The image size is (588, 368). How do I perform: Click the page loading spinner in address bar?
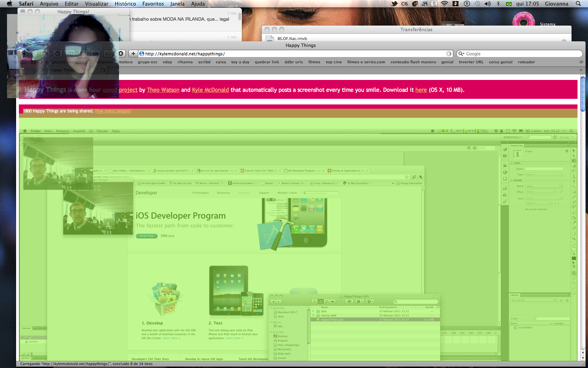pyautogui.click(x=449, y=54)
